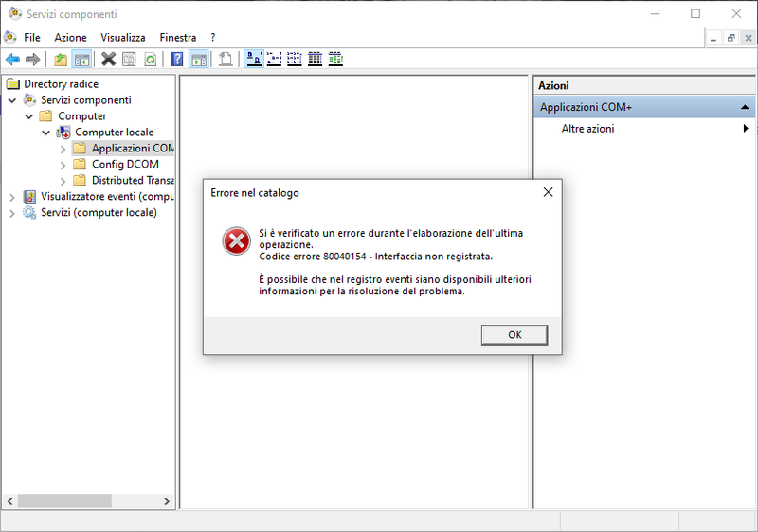Minimize the inner MDI child window

713,38
